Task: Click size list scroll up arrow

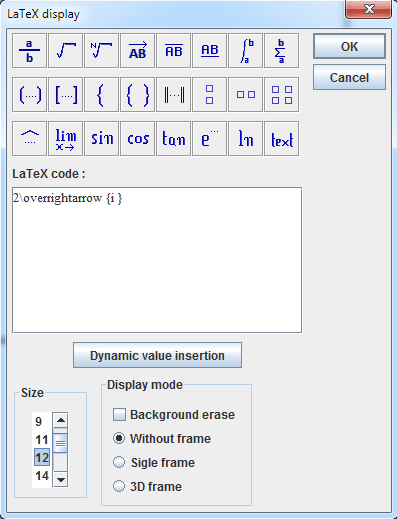Action: 61,420
